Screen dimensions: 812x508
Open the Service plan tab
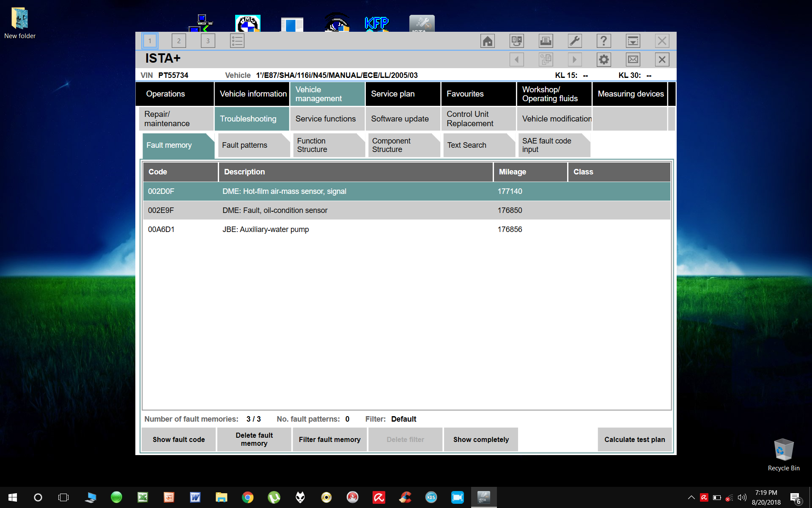403,94
